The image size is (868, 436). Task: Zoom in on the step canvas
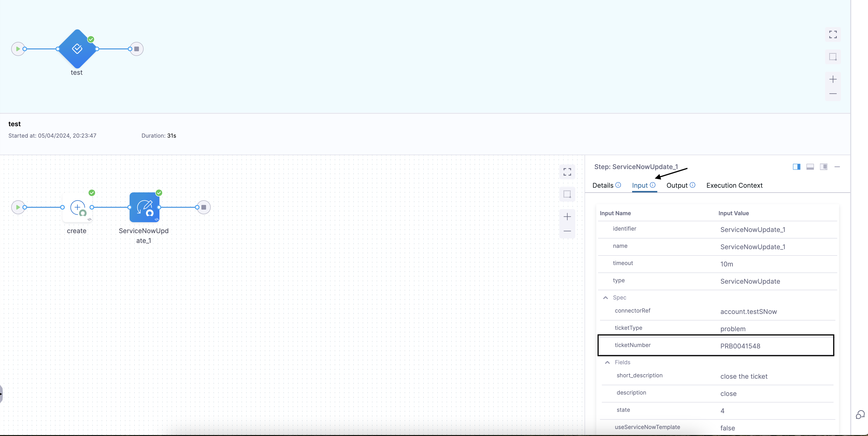(567, 217)
